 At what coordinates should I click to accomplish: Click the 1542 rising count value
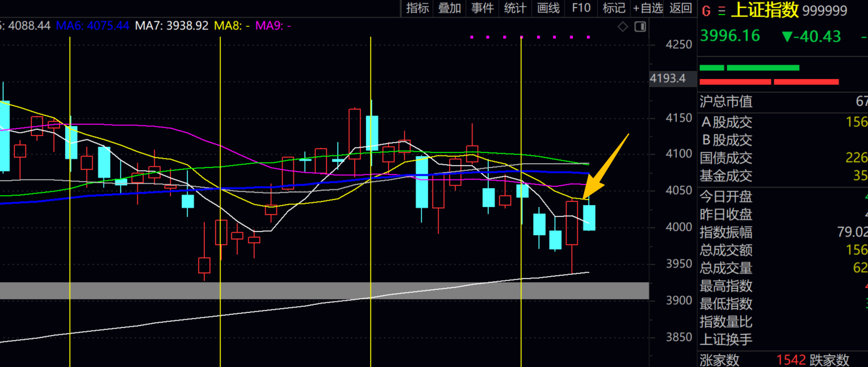point(791,360)
